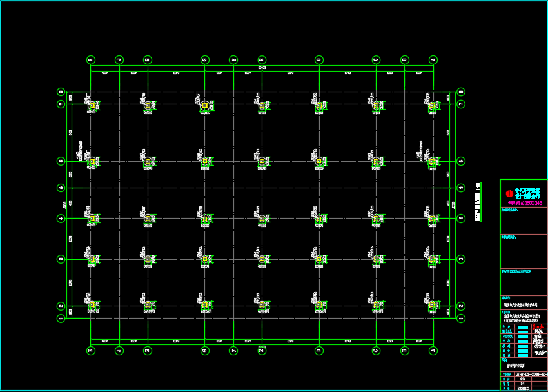This screenshot has width=548, height=392.
Task: Select bottom grid axis bubble C
Action: click(376, 351)
